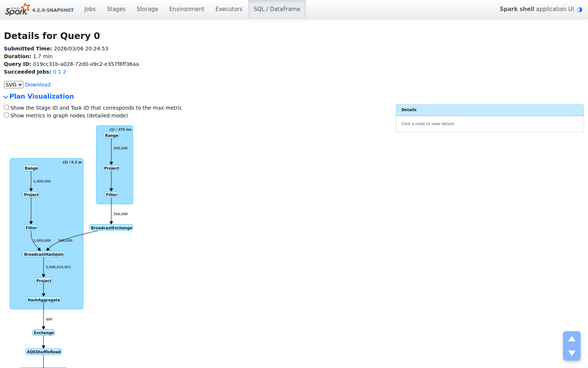
Task: Enable Show metrics in graph nodes detailed mode
Action: (6, 115)
